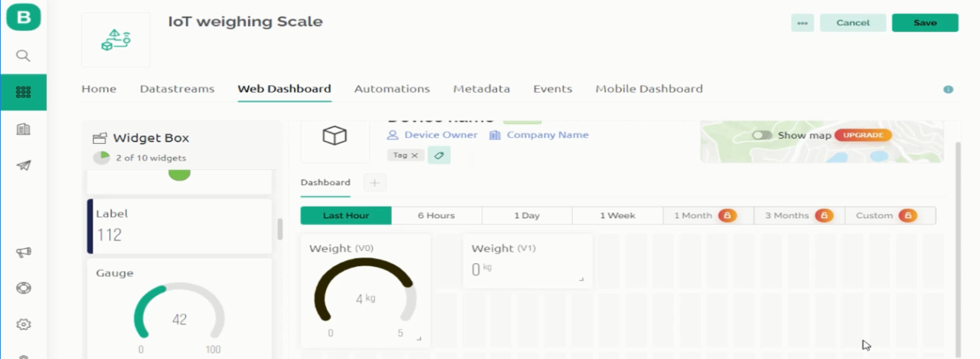This screenshot has height=359, width=980.
Task: Select the Weight (V0) gauge widget
Action: click(365, 290)
